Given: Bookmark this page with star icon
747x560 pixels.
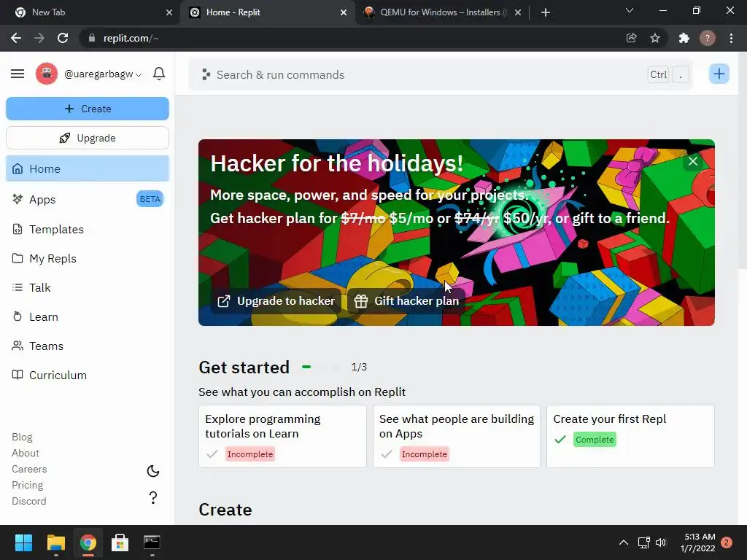Looking at the screenshot, I should pos(655,38).
